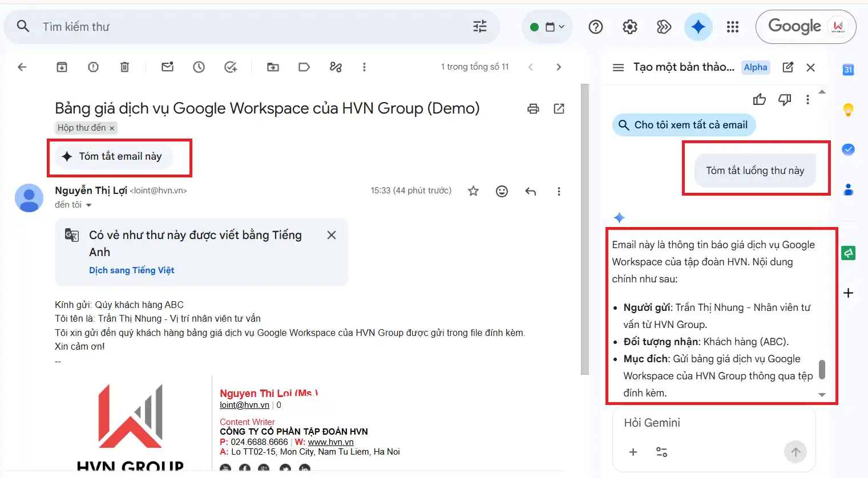Click the 'Tìm kiếm thư' search field
This screenshot has height=478, width=868.
(251, 27)
